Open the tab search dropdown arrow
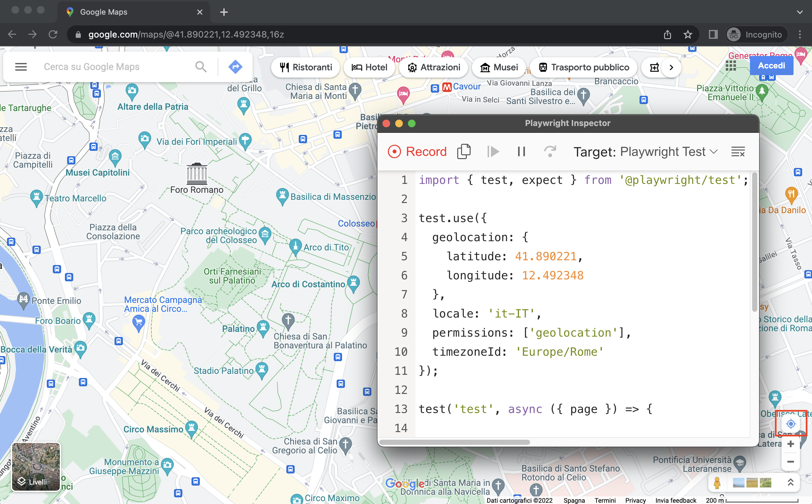This screenshot has width=812, height=504. coord(799,12)
